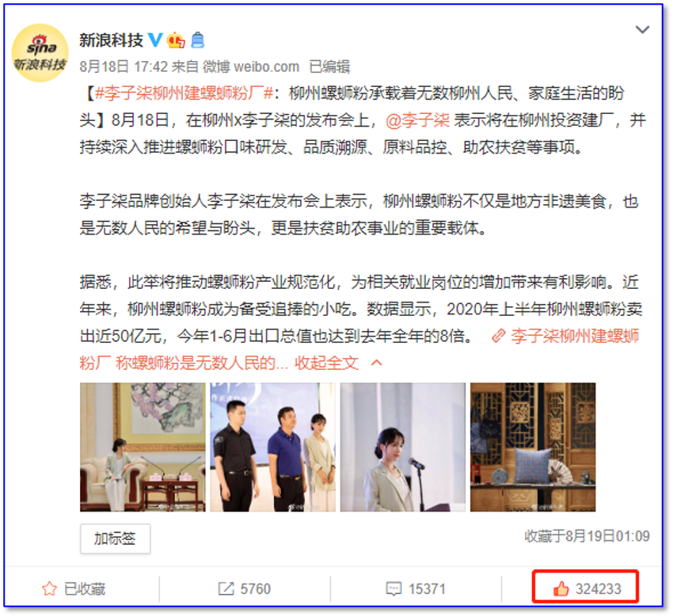Open the sofa meeting photo thumbnail

coord(143,447)
